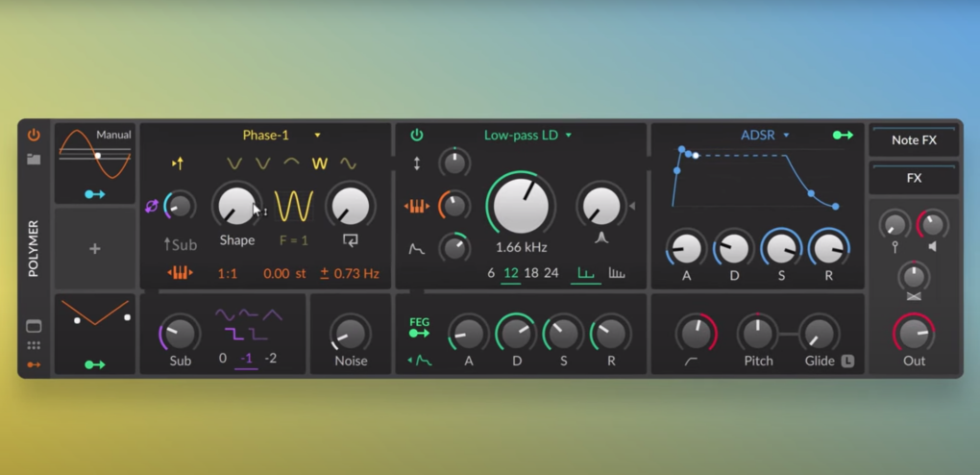Click the ADSR green modulation routing arrow
The width and height of the screenshot is (980, 475).
[844, 136]
